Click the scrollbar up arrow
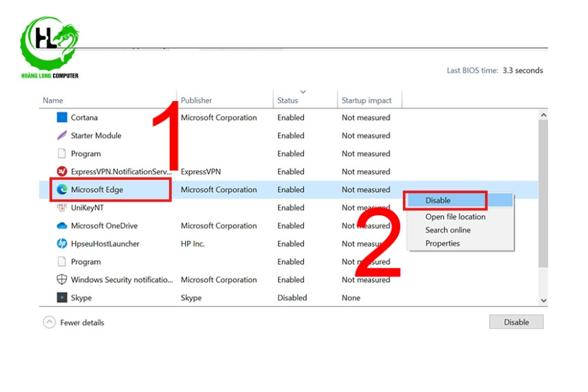 [x=543, y=115]
